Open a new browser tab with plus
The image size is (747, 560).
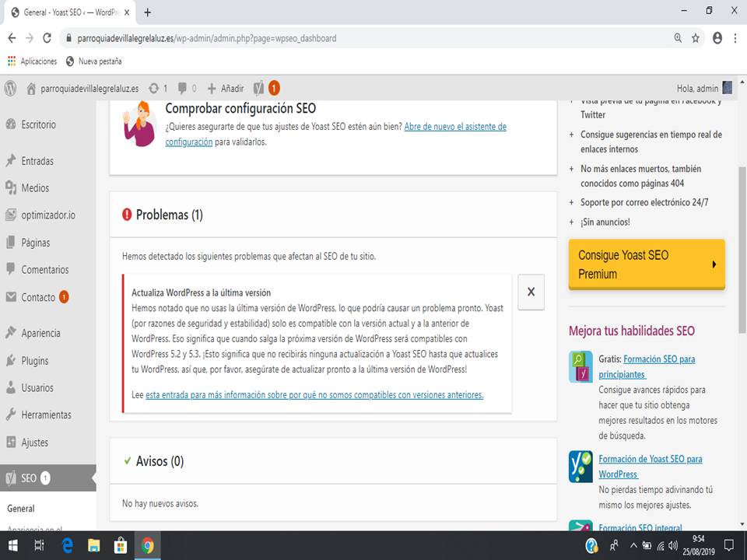(148, 13)
